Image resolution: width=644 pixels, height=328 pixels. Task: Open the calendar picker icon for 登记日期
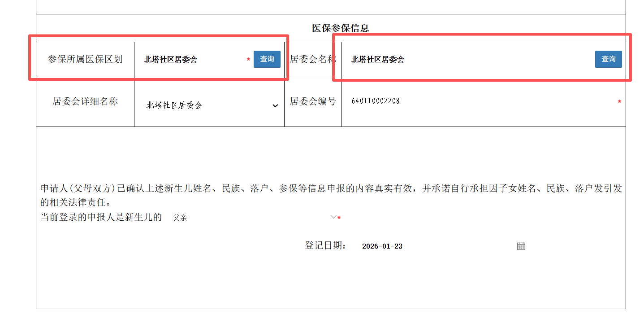pyautogui.click(x=521, y=246)
